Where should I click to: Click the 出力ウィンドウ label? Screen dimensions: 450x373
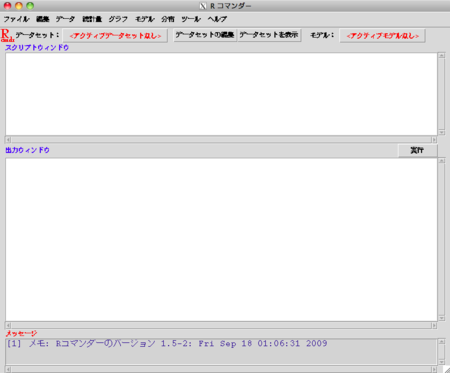(x=27, y=150)
